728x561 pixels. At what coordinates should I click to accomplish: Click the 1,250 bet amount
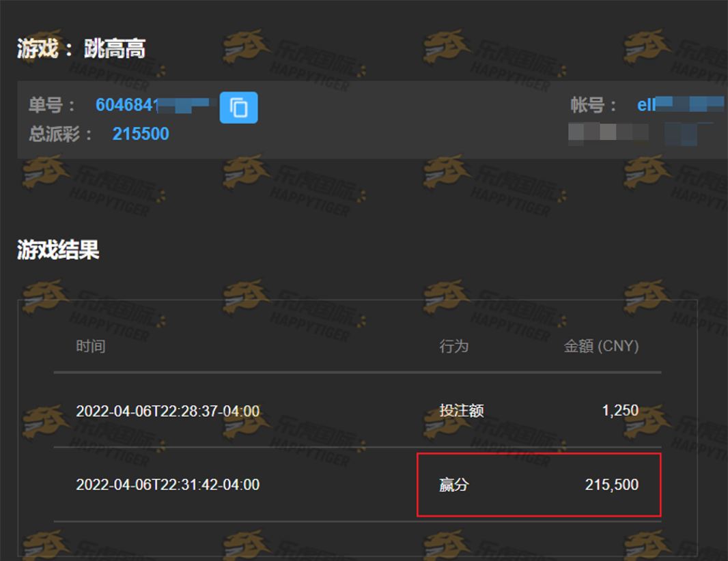pyautogui.click(x=620, y=410)
